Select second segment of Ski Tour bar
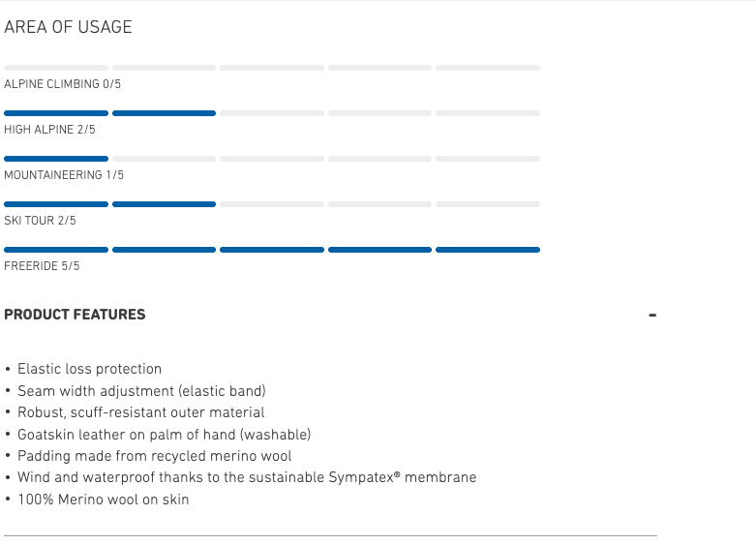 coord(164,204)
